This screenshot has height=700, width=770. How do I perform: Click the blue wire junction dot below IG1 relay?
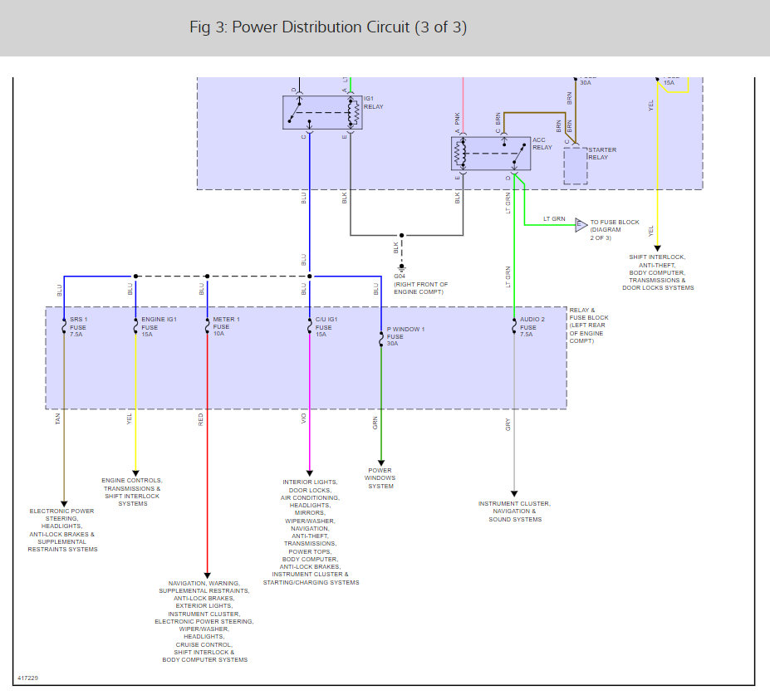(x=309, y=277)
